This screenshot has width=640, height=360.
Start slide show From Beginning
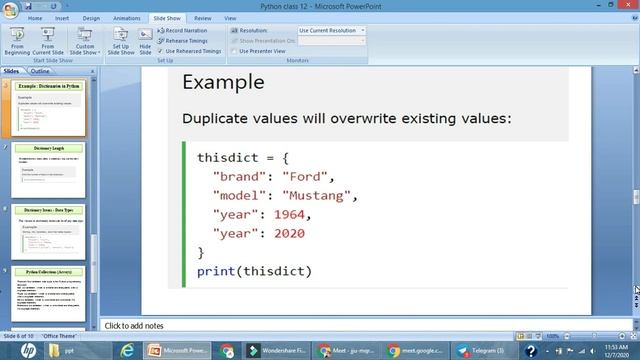tap(17, 41)
